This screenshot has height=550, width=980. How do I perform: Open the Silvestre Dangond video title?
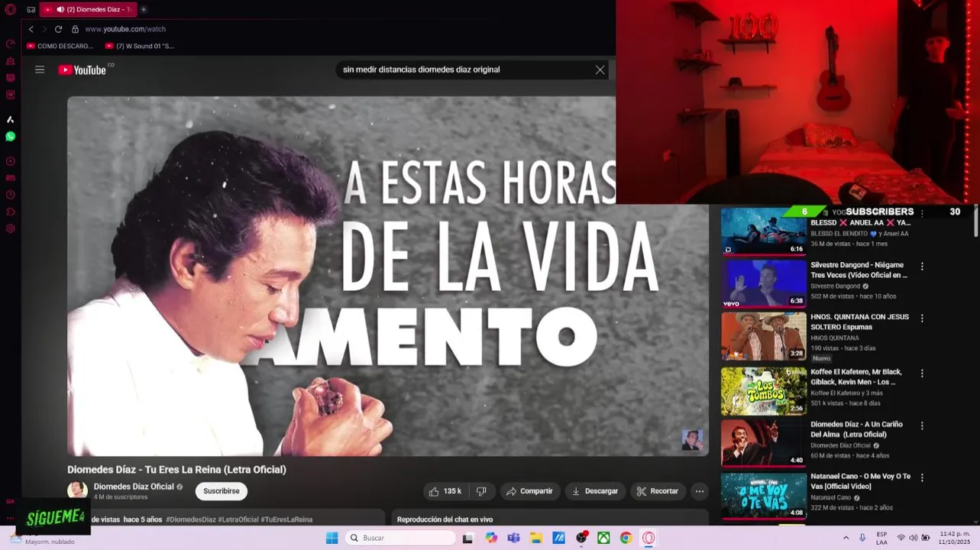click(x=859, y=270)
